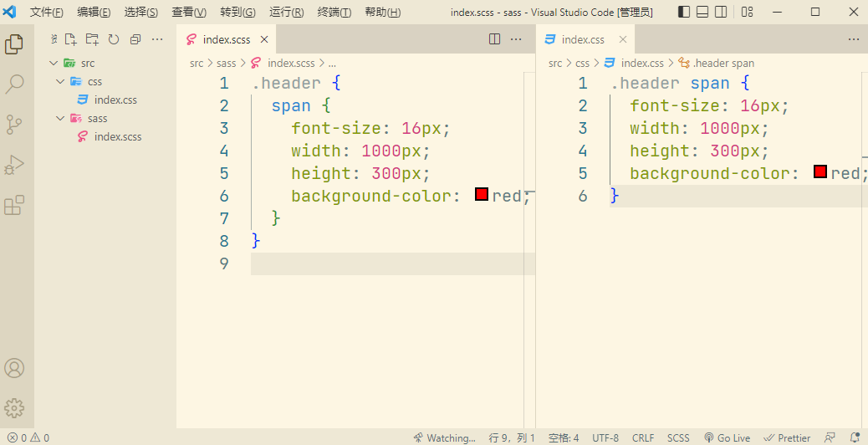Collapse the css folder in explorer
The image size is (868, 445).
click(60, 82)
